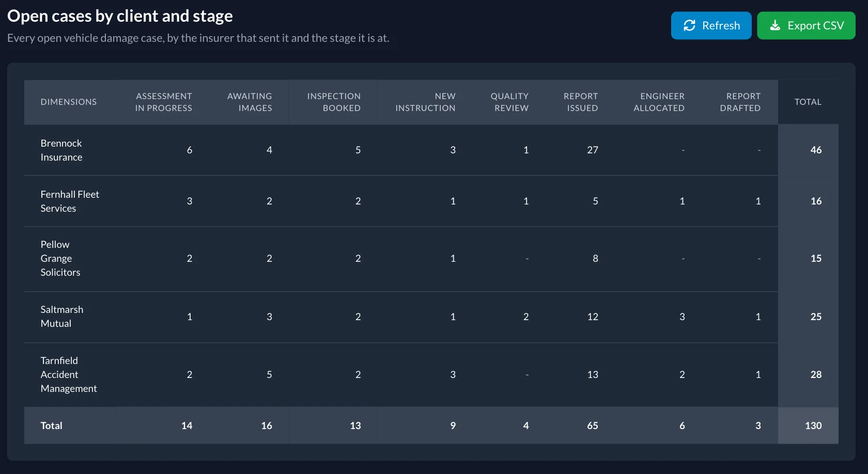Click the Open cases by client and stage heading
This screenshot has width=868, height=474.
click(x=120, y=16)
